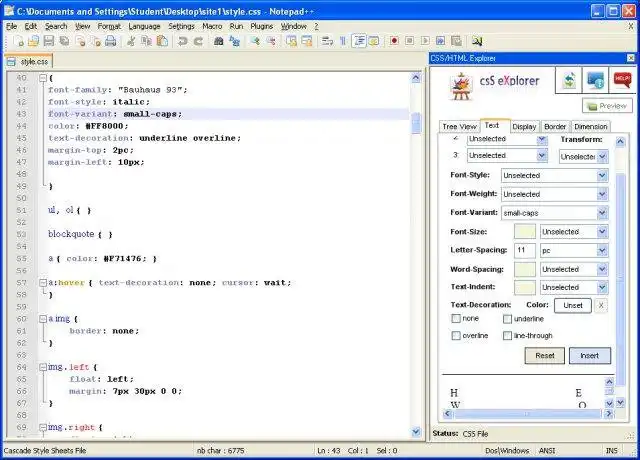
Task: Click the Stop Recording macro icon
Action: click(x=409, y=41)
